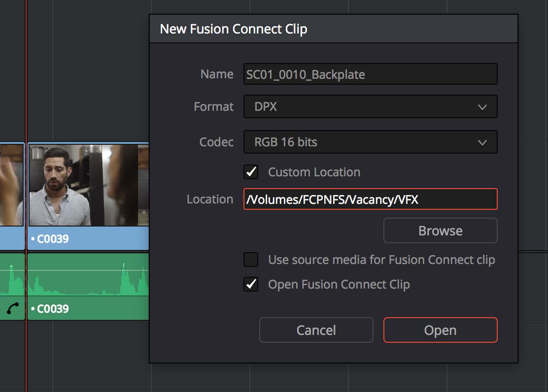Image resolution: width=548 pixels, height=392 pixels.
Task: Select the C0039 video clip thumbnail
Action: 89,185
